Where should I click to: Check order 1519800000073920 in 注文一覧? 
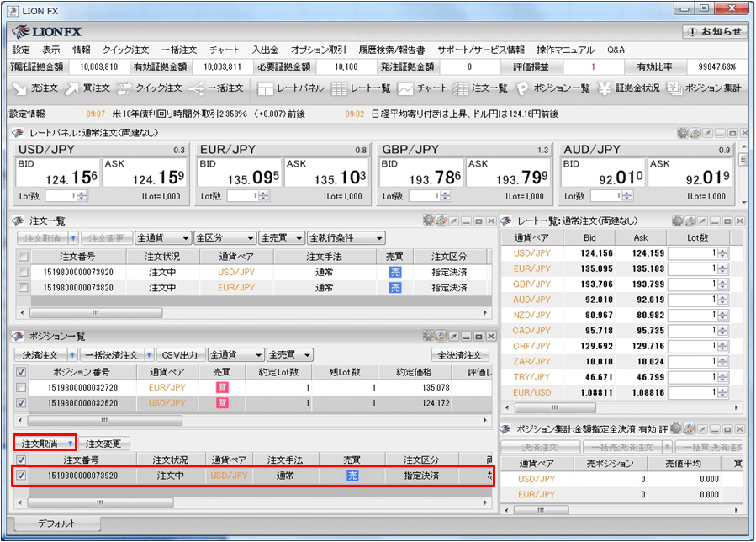click(24, 272)
